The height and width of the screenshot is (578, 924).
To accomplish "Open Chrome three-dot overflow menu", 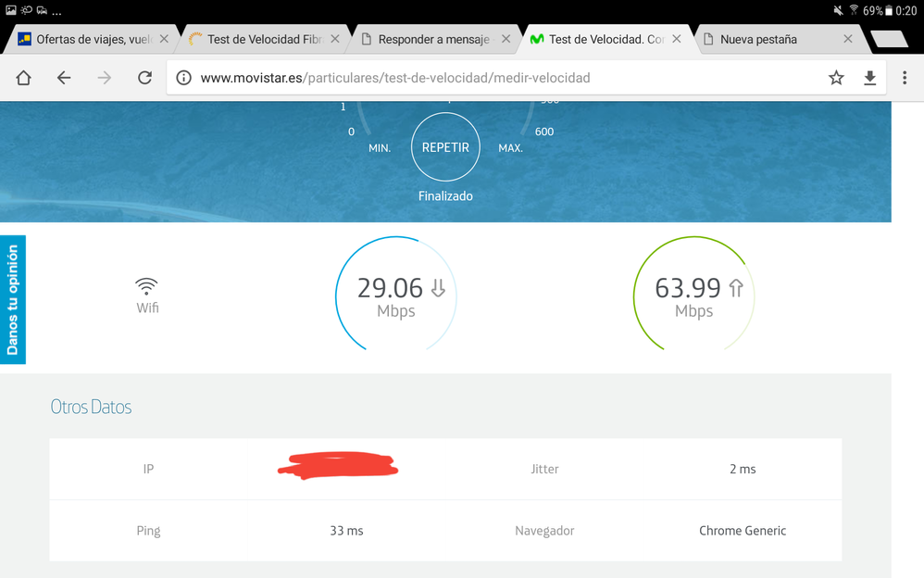I will coord(905,78).
